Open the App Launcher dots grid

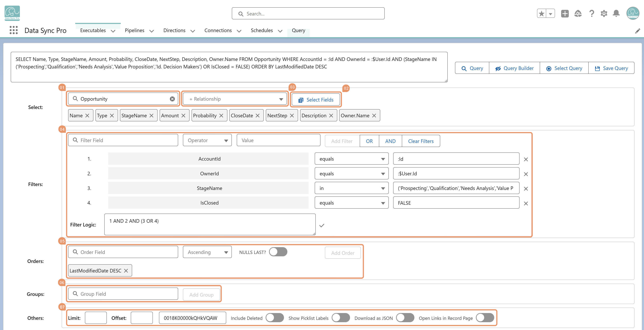click(x=13, y=30)
